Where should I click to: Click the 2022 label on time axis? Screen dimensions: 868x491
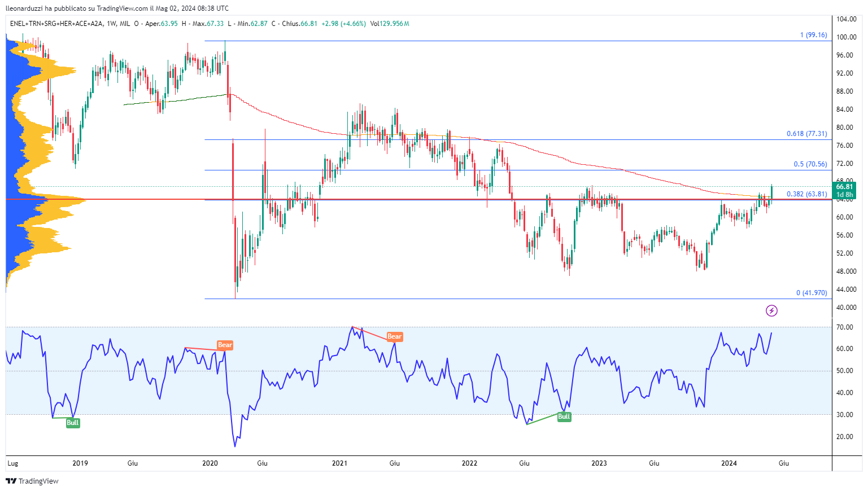pyautogui.click(x=469, y=463)
